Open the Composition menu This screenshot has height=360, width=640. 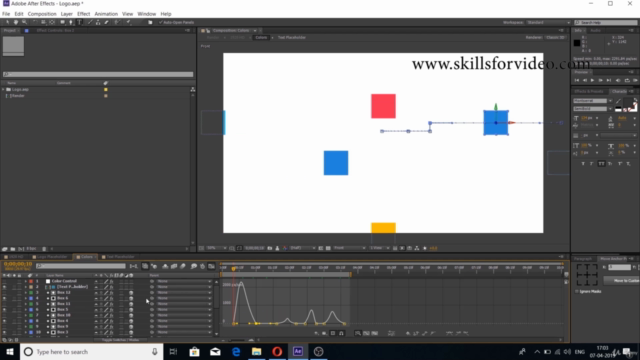click(x=42, y=14)
